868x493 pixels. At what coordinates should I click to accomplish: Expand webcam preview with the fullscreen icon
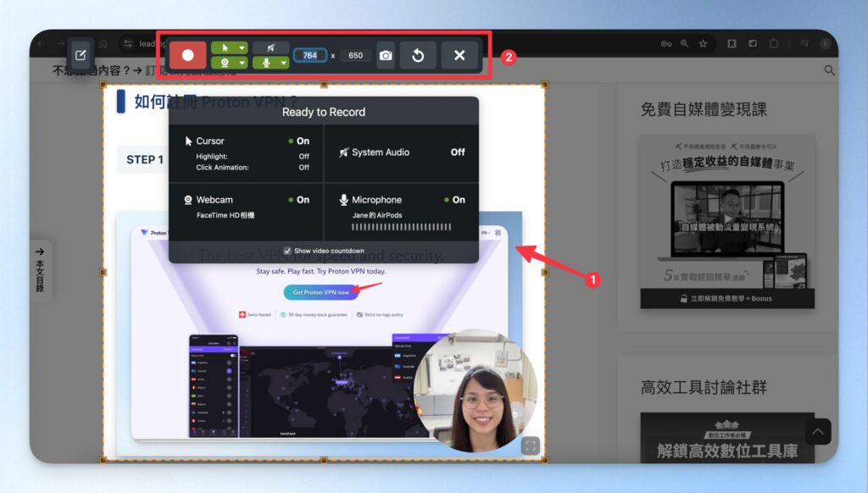point(531,446)
